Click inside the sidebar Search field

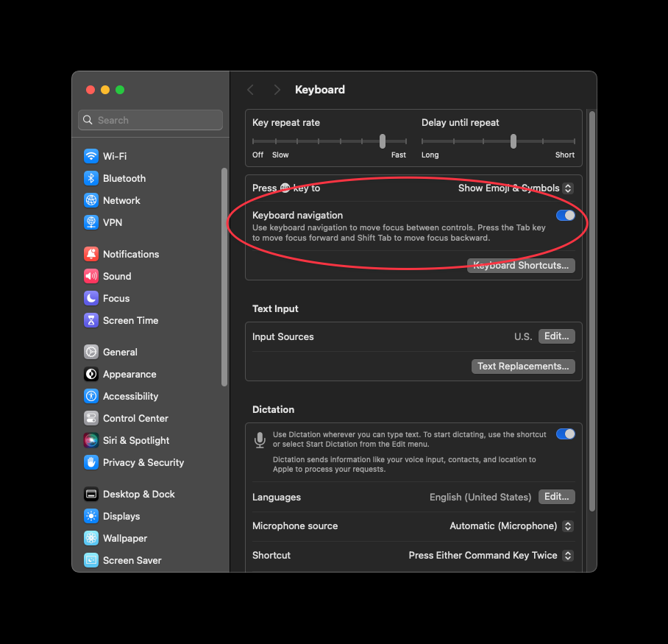[x=150, y=120]
